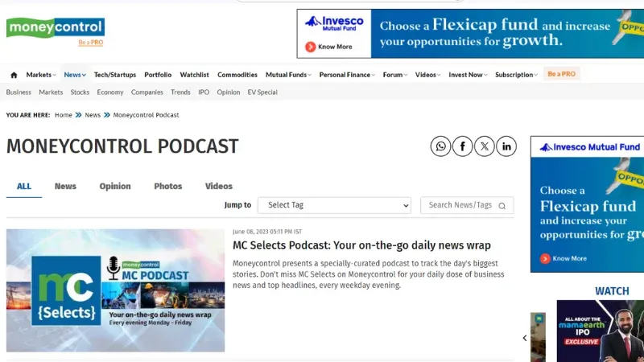Image resolution: width=644 pixels, height=362 pixels.
Task: Click the Moneycontrol logo
Action: point(56,27)
